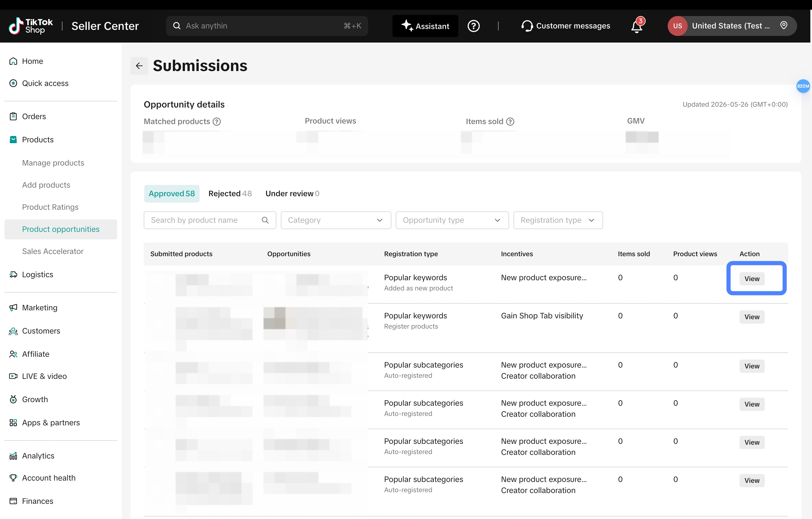Focus the Ask anything search box
812x519 pixels.
tap(267, 26)
